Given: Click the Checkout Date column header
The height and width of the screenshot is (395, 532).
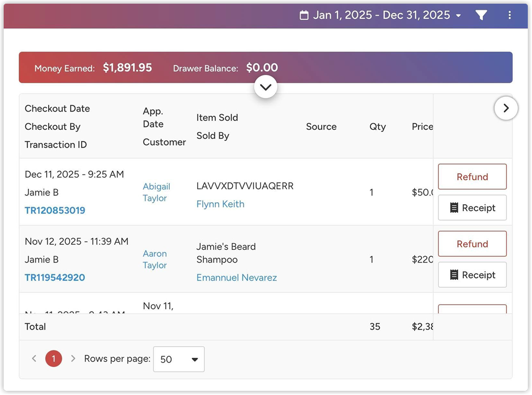Looking at the screenshot, I should [x=57, y=108].
